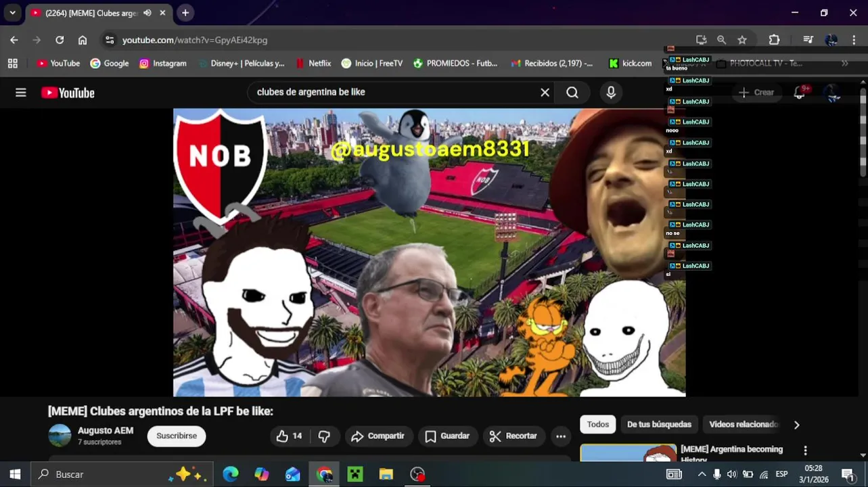
Task: Open File Explorer from the taskbar
Action: (x=386, y=474)
